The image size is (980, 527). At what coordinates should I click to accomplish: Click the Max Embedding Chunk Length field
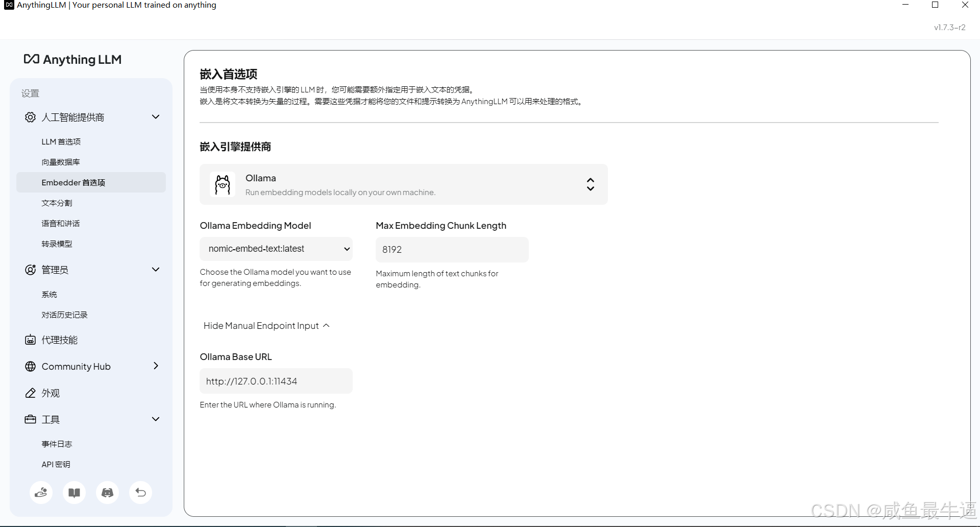click(x=452, y=250)
